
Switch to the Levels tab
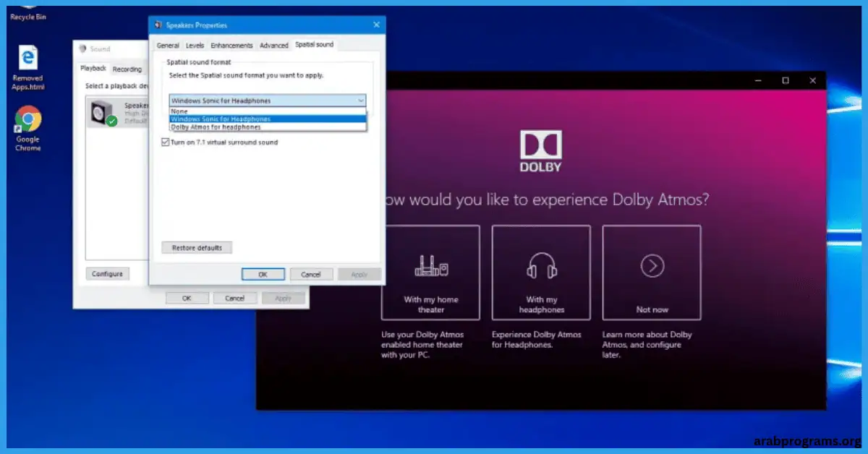click(x=195, y=46)
